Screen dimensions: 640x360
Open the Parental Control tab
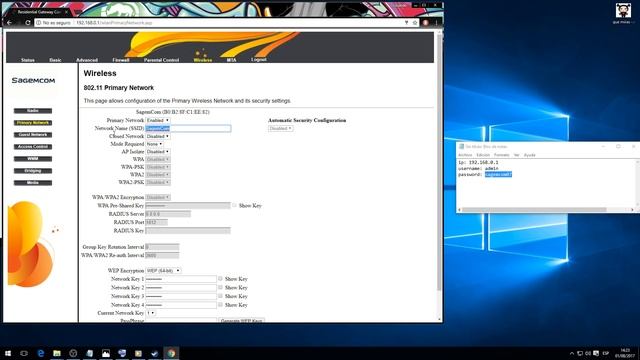[x=161, y=60]
